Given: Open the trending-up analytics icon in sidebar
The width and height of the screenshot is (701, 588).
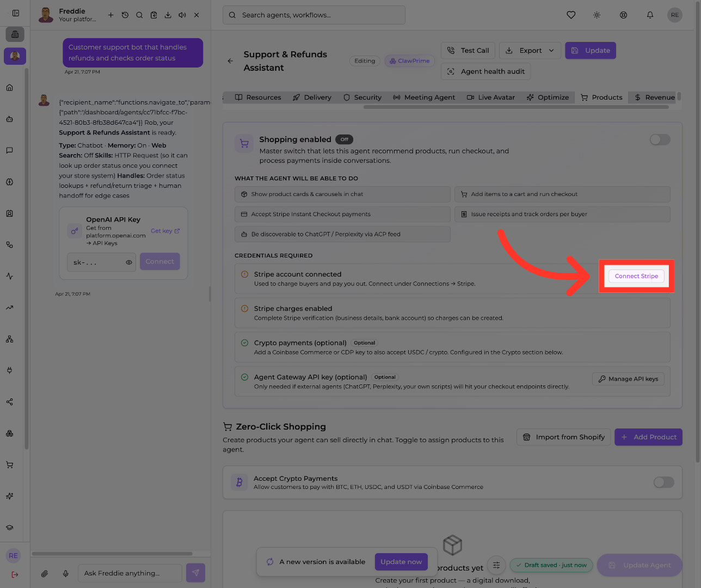Looking at the screenshot, I should tap(10, 308).
